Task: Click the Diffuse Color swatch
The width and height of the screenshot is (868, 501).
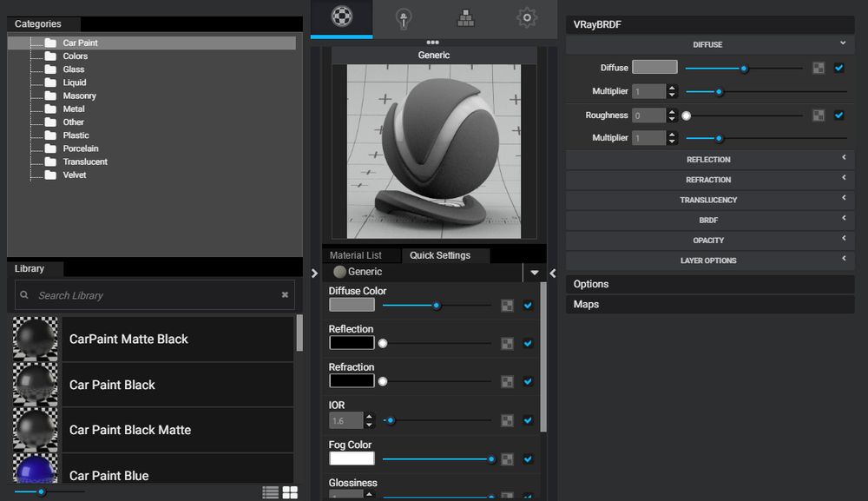Action: pyautogui.click(x=352, y=305)
